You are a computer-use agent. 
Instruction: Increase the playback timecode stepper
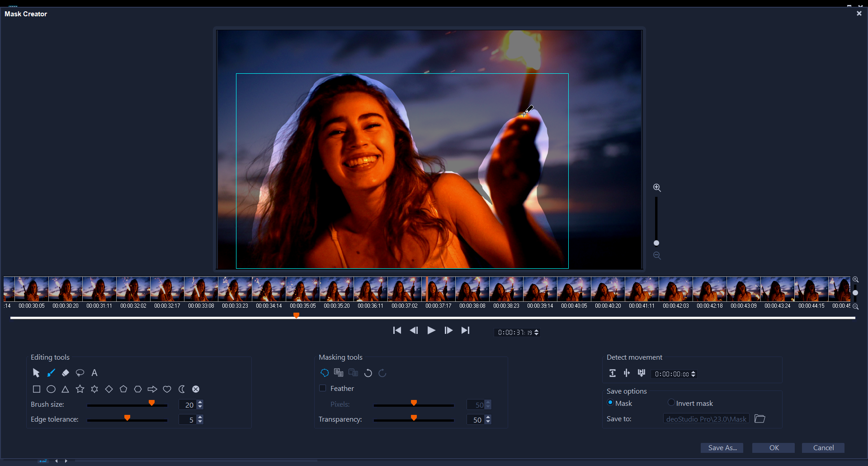tap(537, 330)
